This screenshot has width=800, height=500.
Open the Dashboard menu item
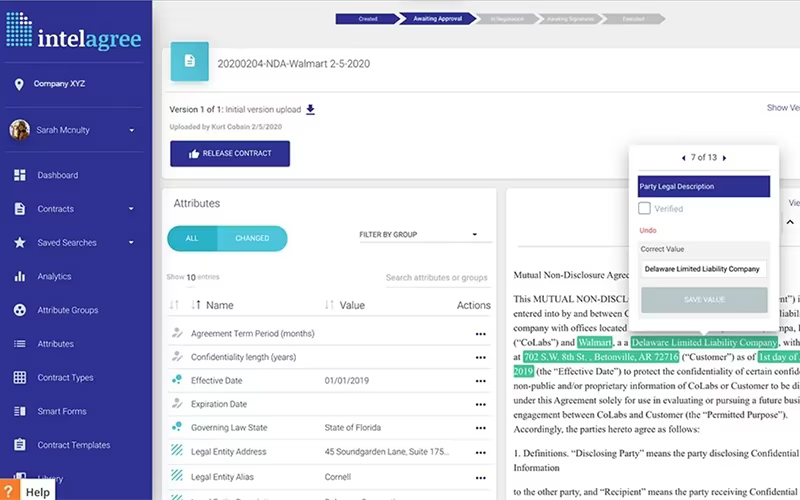coord(58,175)
